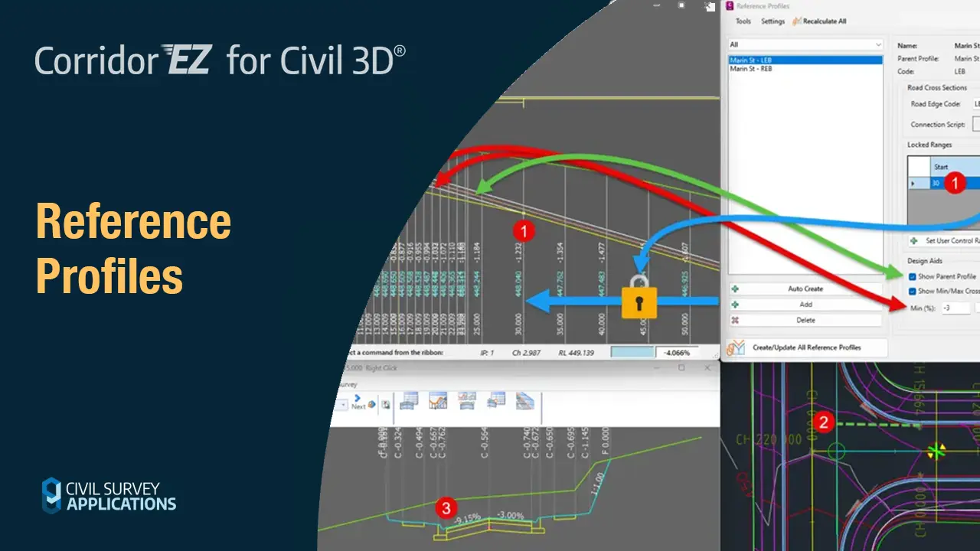Click the Recalculate All icon
The height and width of the screenshot is (551, 980).
click(x=797, y=21)
